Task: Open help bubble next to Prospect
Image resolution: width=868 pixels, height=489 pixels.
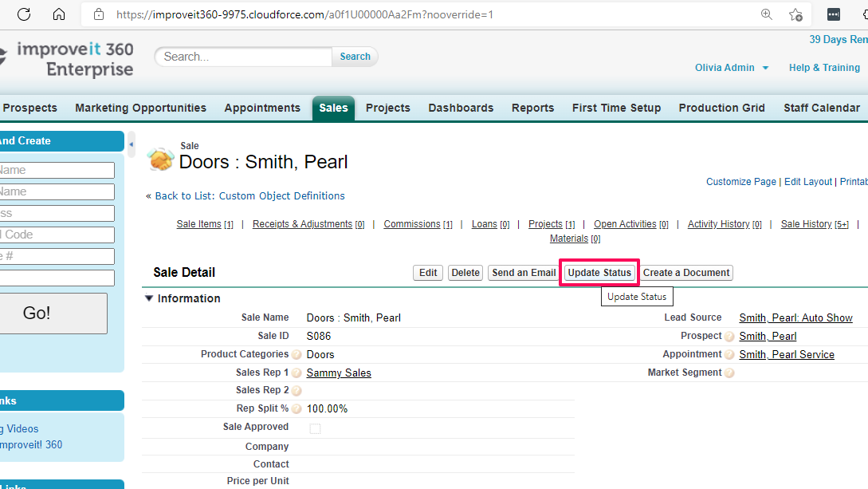Action: tap(729, 337)
